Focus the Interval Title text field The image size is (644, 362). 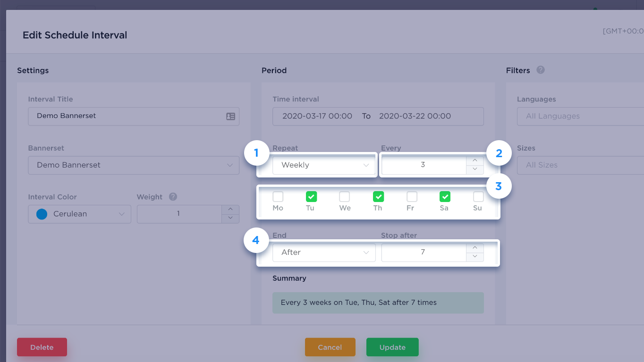coord(134,116)
